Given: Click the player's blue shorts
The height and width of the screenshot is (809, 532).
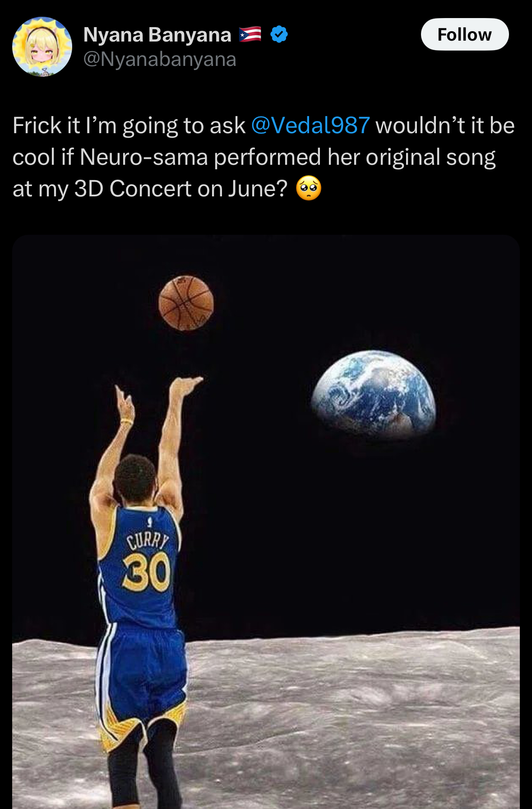Looking at the screenshot, I should pyautogui.click(x=141, y=673).
